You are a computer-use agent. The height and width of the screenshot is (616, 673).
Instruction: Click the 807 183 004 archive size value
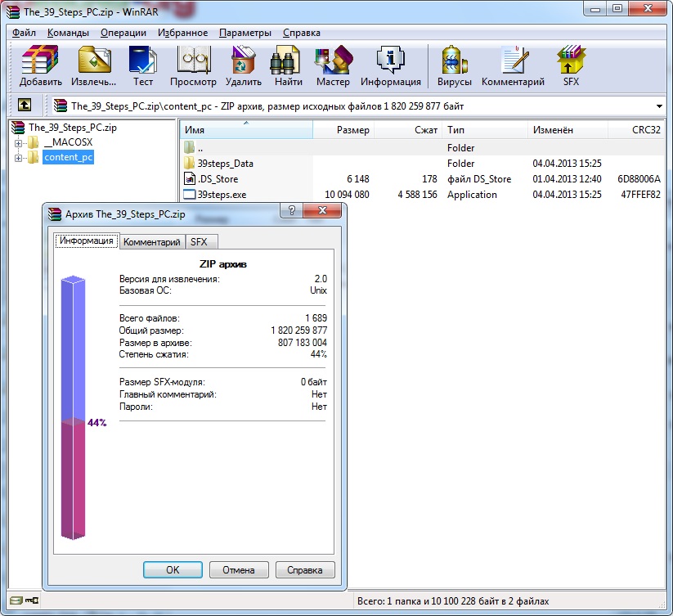click(x=303, y=343)
